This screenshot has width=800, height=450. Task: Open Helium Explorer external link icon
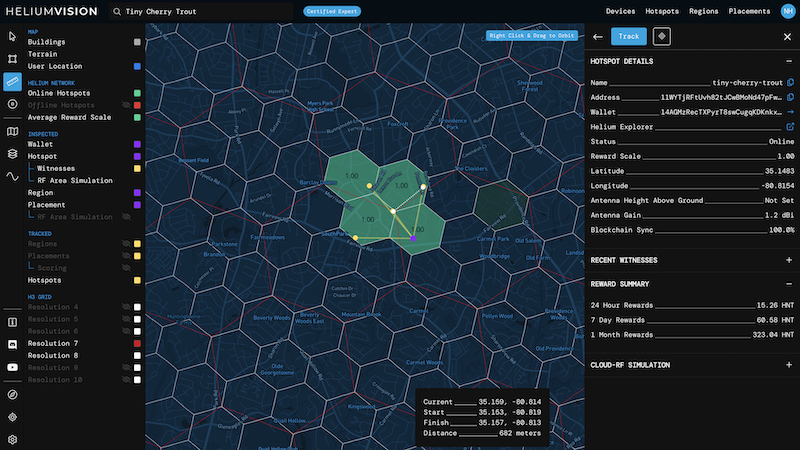(790, 127)
